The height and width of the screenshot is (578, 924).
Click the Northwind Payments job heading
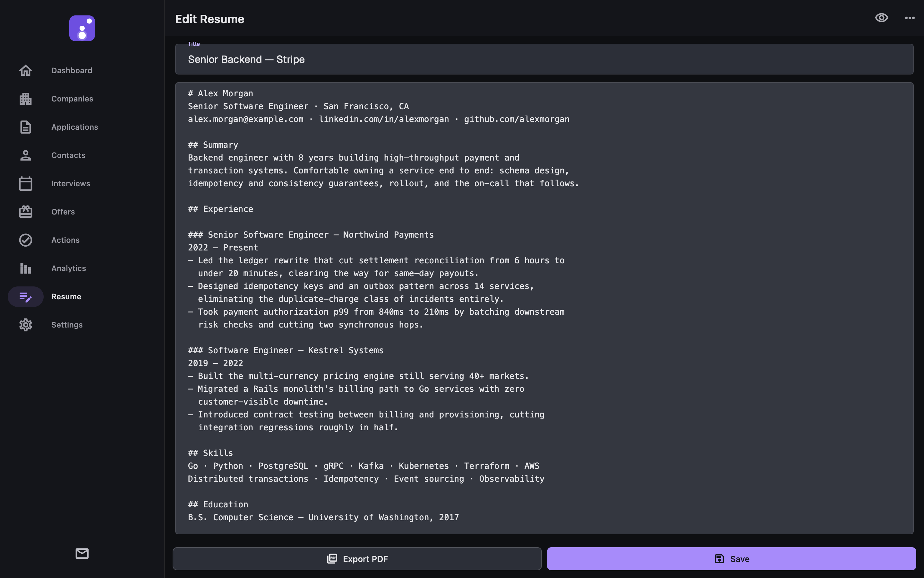click(x=311, y=235)
